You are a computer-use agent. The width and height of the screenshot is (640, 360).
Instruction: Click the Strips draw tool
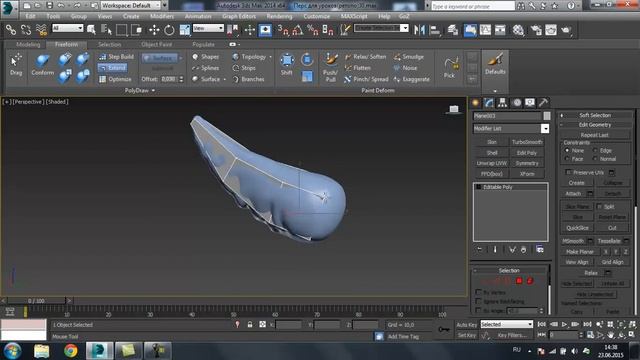coord(244,68)
